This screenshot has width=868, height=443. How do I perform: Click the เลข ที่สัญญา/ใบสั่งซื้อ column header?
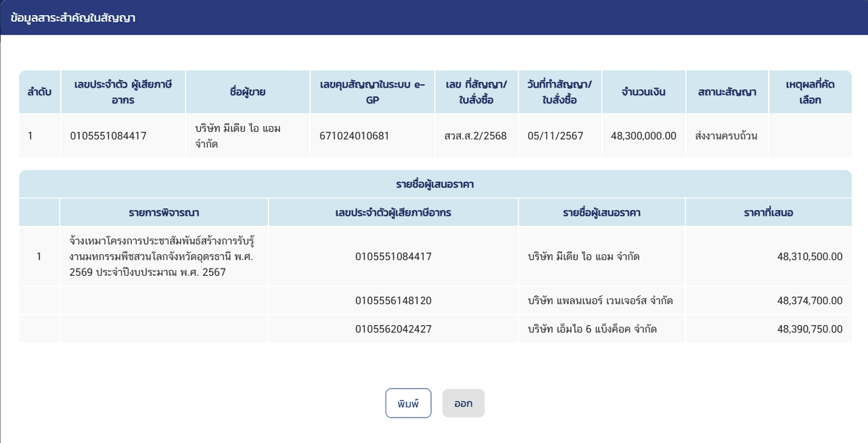476,92
